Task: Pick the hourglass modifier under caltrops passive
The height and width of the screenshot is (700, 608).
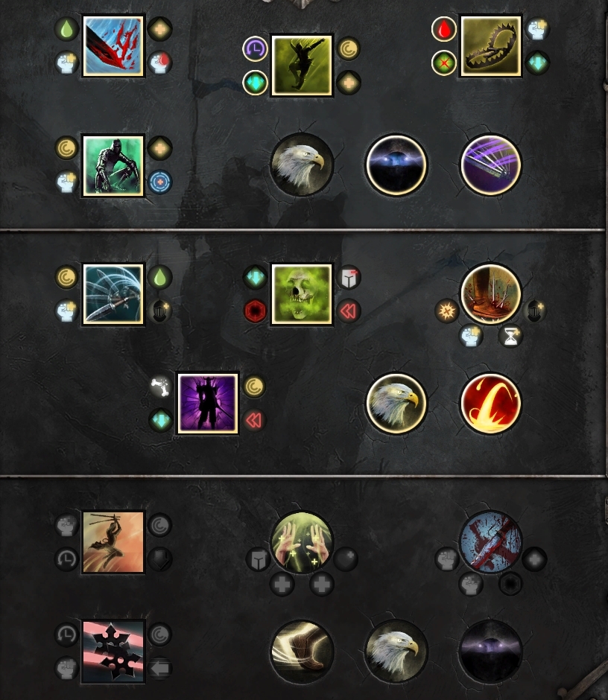Action: pyautogui.click(x=510, y=336)
